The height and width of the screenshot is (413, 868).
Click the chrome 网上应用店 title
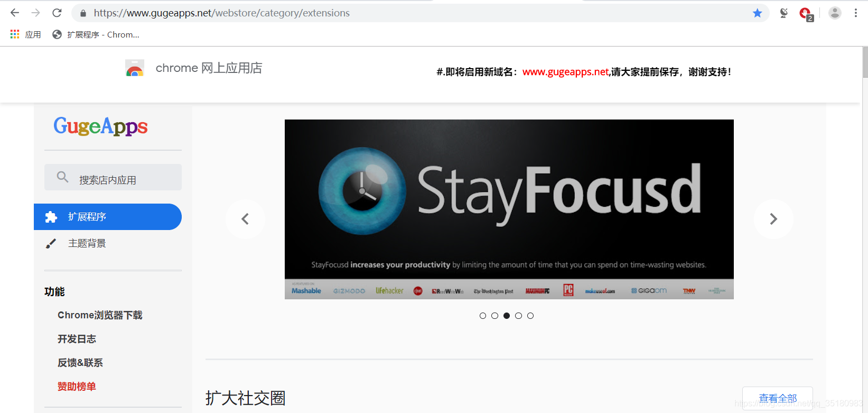[209, 68]
